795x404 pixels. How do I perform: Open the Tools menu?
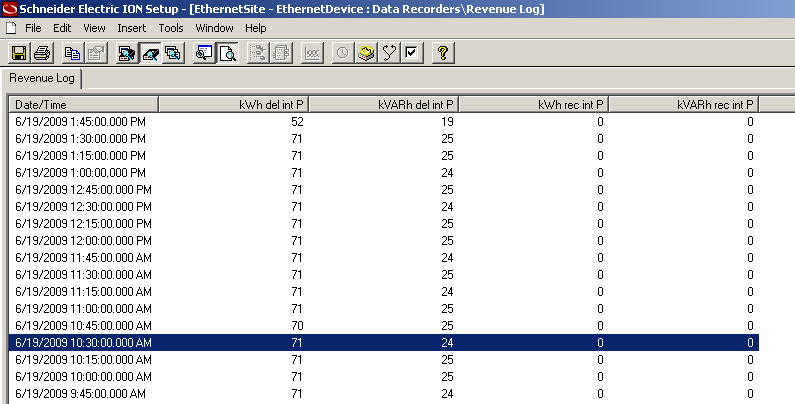point(170,28)
